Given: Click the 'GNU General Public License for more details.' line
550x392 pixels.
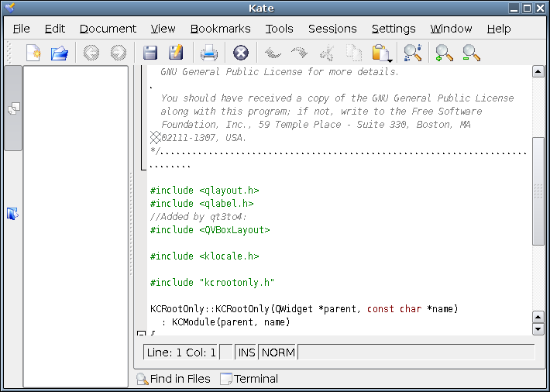Looking at the screenshot, I should tap(280, 72).
